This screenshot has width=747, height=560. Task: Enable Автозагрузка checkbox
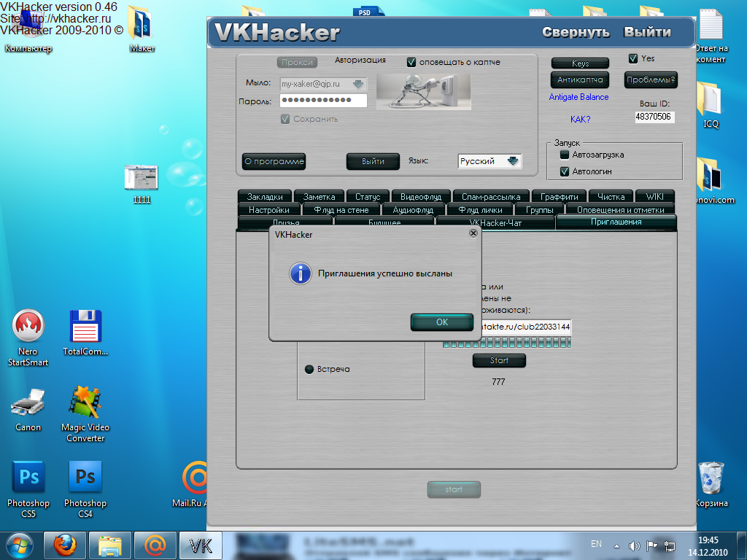565,155
